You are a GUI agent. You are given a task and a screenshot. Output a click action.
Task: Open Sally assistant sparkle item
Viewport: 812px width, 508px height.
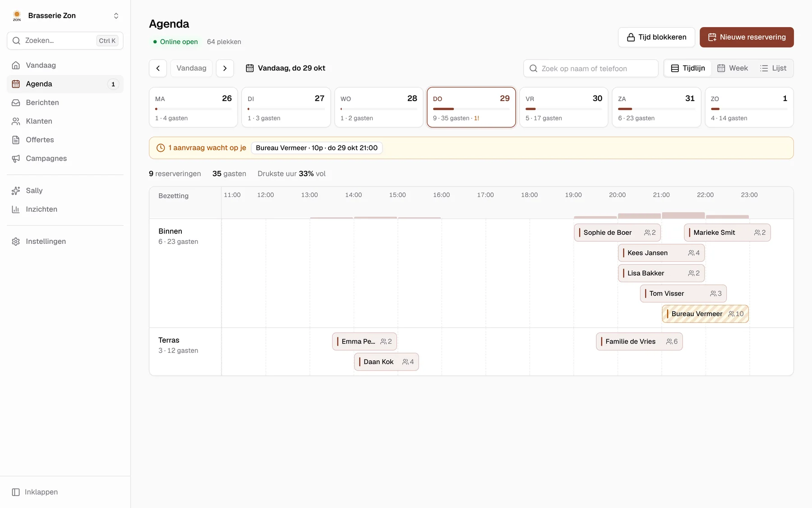pos(65,191)
